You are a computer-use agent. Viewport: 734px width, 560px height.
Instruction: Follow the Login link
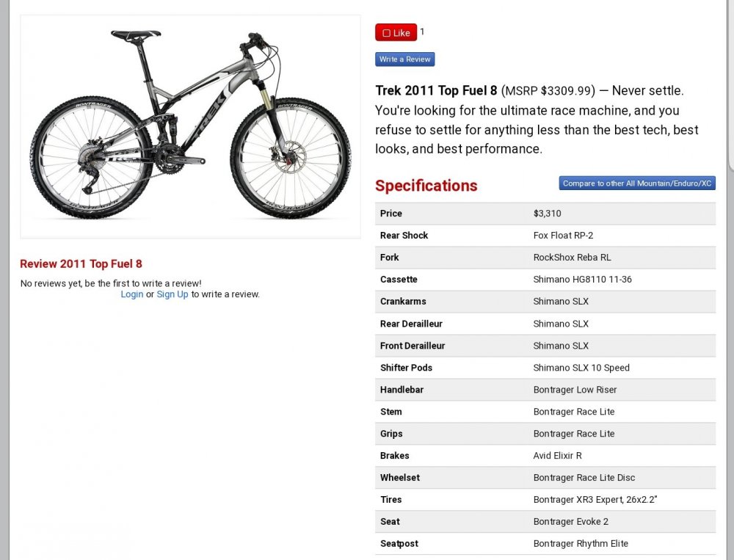(132, 294)
